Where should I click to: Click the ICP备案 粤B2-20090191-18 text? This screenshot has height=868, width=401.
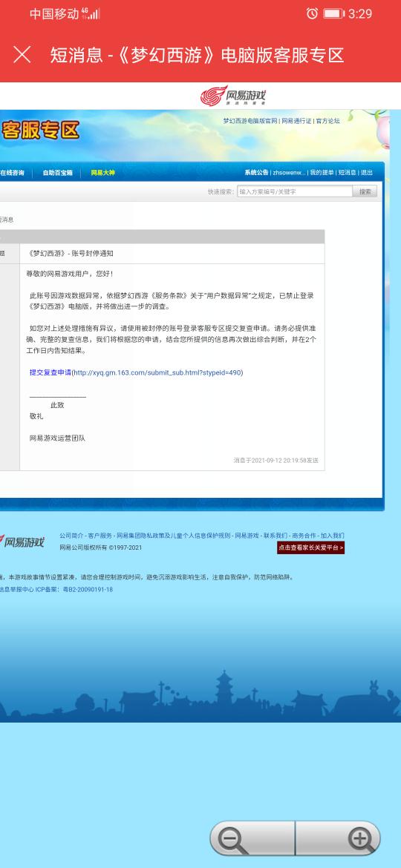pyautogui.click(x=74, y=590)
